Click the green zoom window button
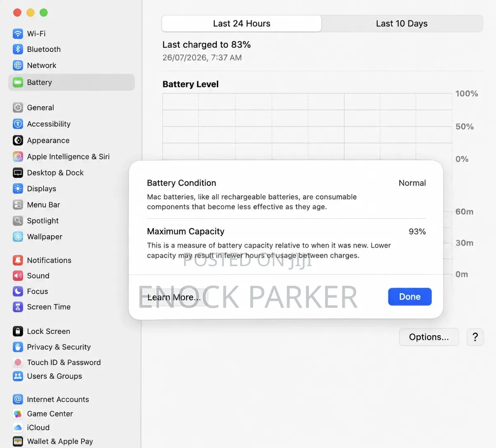496x448 pixels. pyautogui.click(x=44, y=12)
